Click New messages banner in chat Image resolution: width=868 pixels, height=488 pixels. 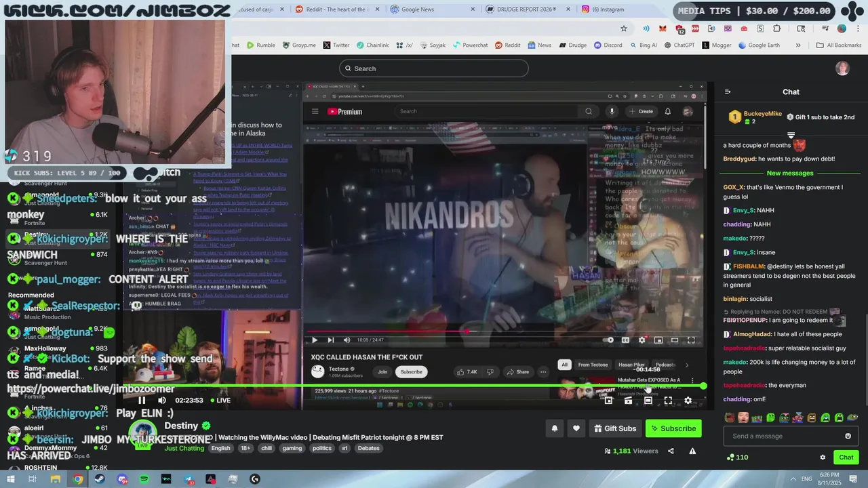pyautogui.click(x=789, y=174)
